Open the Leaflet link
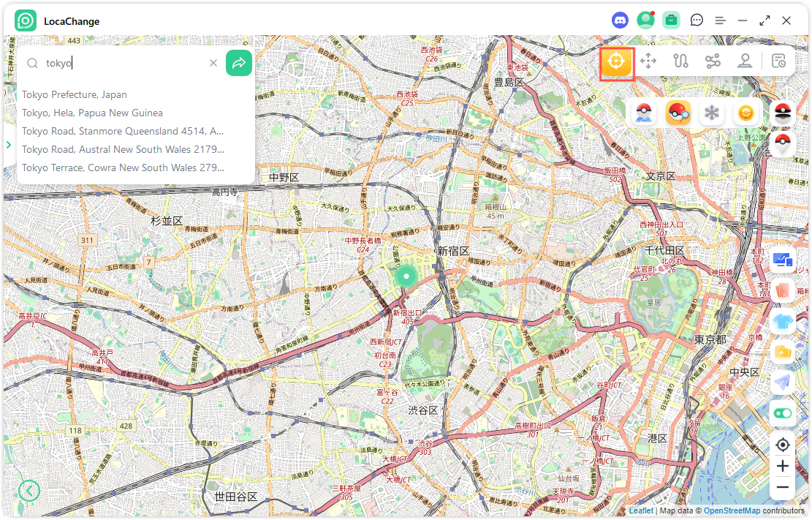The image size is (812, 520). point(641,510)
